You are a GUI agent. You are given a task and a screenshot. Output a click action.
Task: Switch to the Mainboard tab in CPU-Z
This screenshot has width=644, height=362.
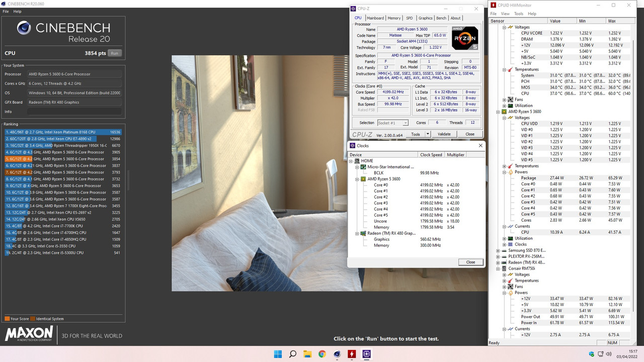(375, 18)
